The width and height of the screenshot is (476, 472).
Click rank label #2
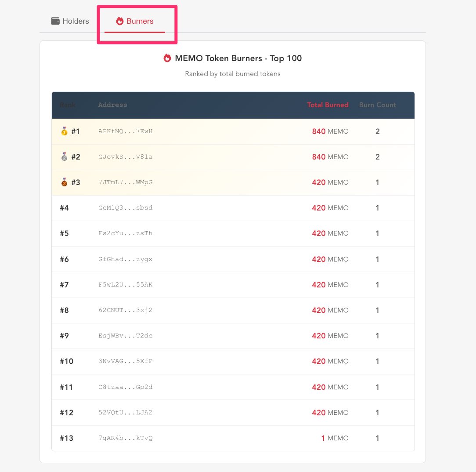point(76,157)
